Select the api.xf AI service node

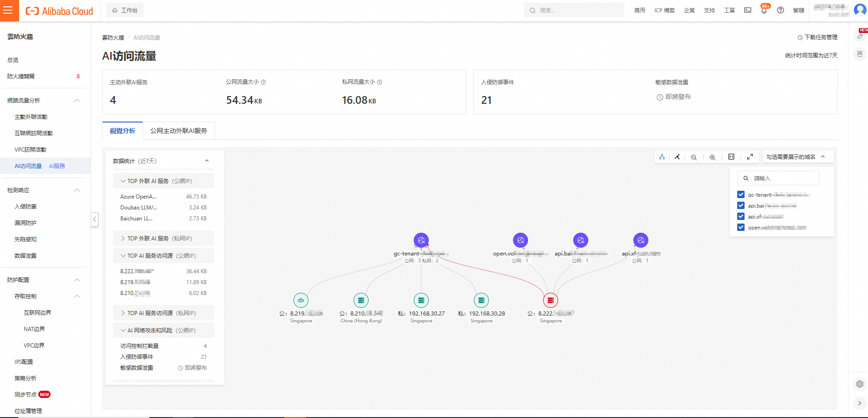coord(641,240)
